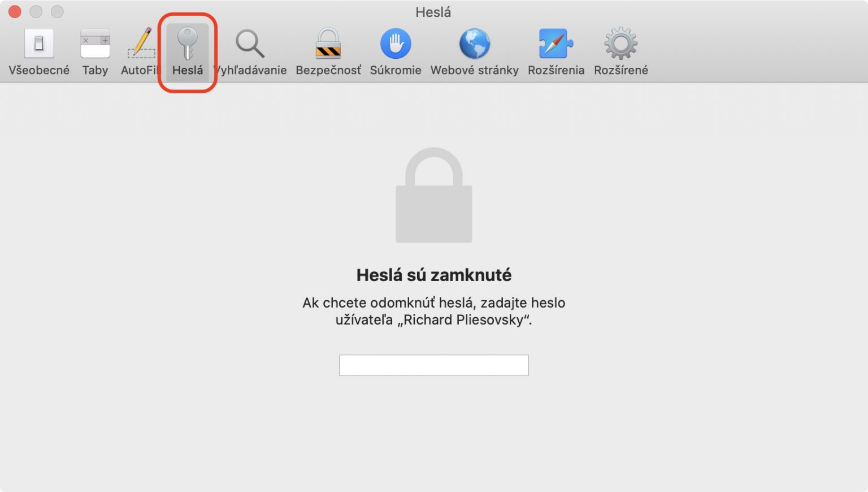
Task: Open the Súkromie hand icon
Action: [396, 44]
